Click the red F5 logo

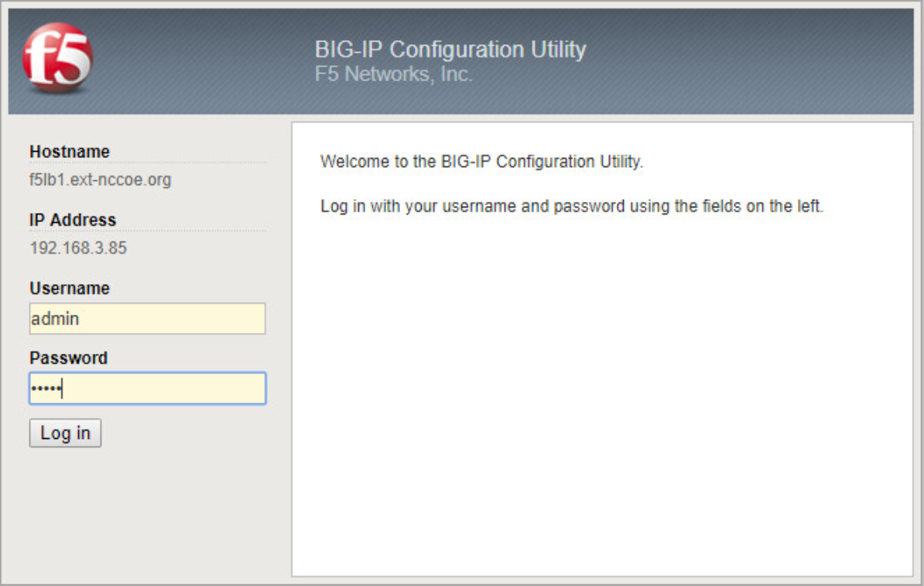pos(57,58)
